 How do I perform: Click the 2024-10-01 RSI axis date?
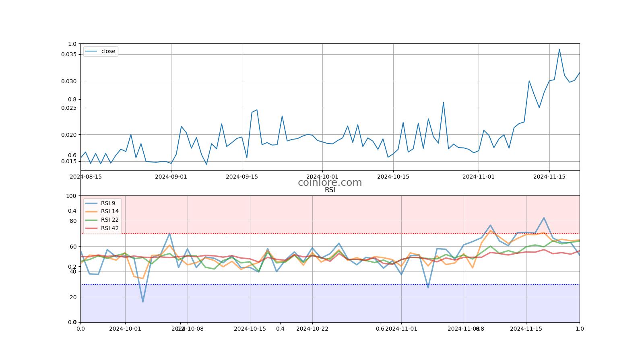(x=125, y=329)
